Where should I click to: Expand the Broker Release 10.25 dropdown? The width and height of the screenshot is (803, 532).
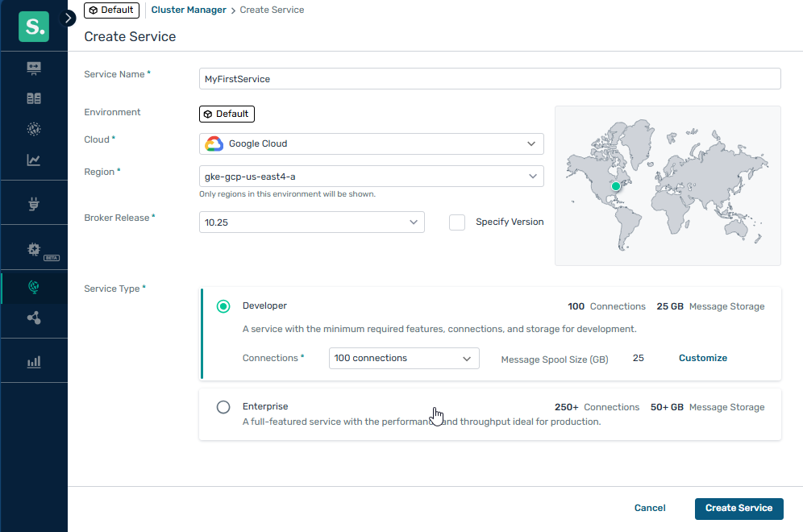point(311,222)
